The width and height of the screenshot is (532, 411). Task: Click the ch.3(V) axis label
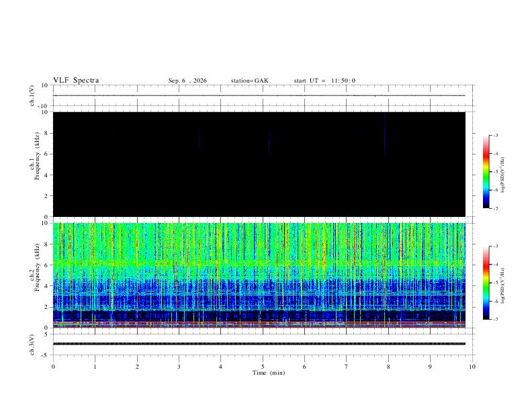pos(32,345)
